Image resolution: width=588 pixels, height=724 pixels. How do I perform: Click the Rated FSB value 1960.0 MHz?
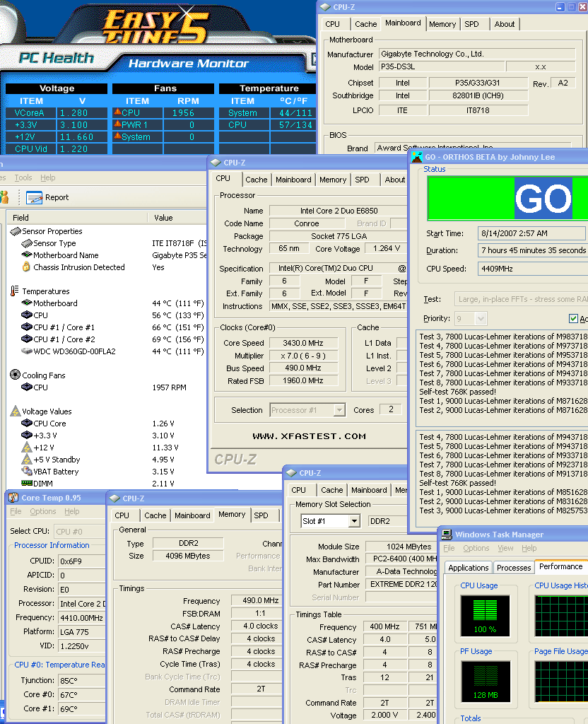303,380
